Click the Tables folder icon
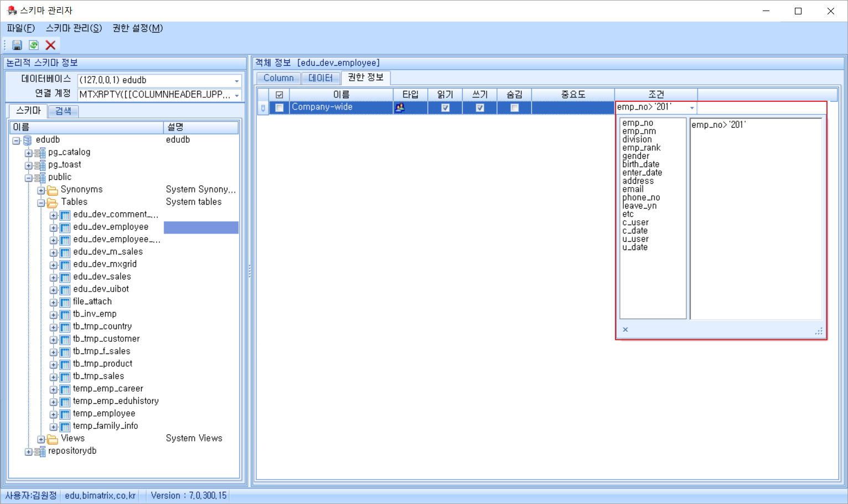The height and width of the screenshot is (504, 848). pos(53,202)
